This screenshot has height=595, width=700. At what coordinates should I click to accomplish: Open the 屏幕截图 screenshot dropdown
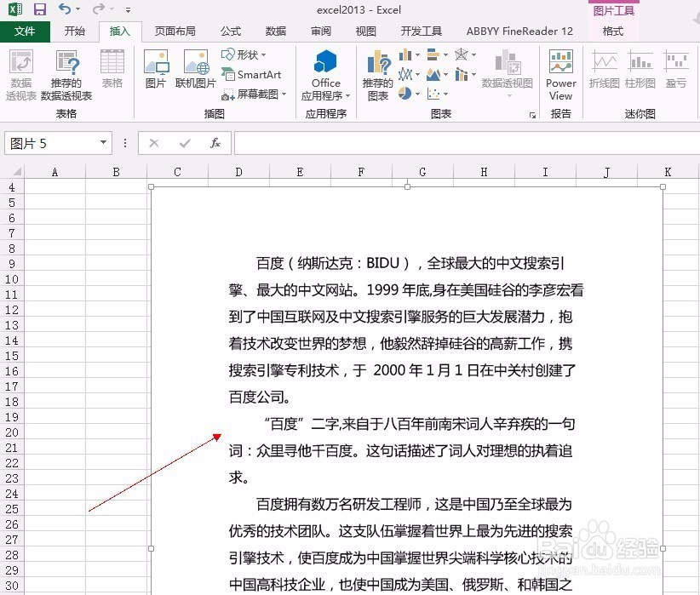(x=254, y=94)
